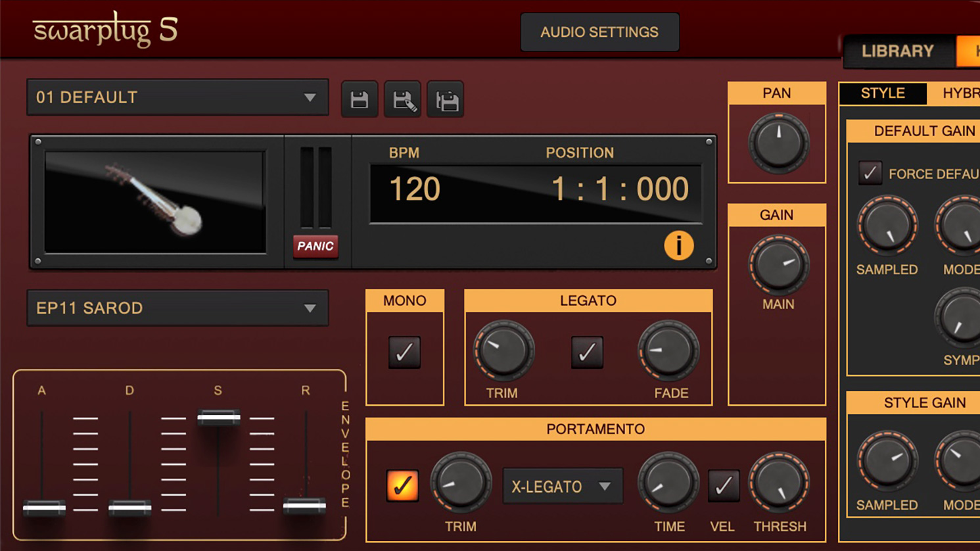This screenshot has height=551, width=980.
Task: Disable the orange PORTAMENTO checkbox
Action: click(402, 486)
